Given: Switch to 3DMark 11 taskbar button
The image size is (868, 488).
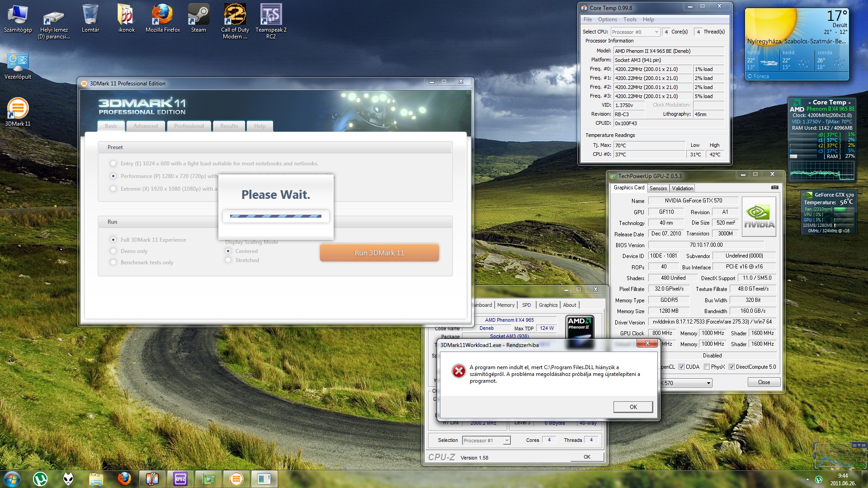Looking at the screenshot, I should [x=236, y=479].
